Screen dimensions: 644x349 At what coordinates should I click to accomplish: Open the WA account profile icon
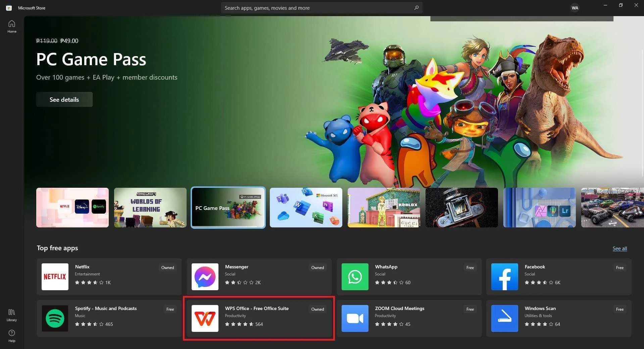575,8
